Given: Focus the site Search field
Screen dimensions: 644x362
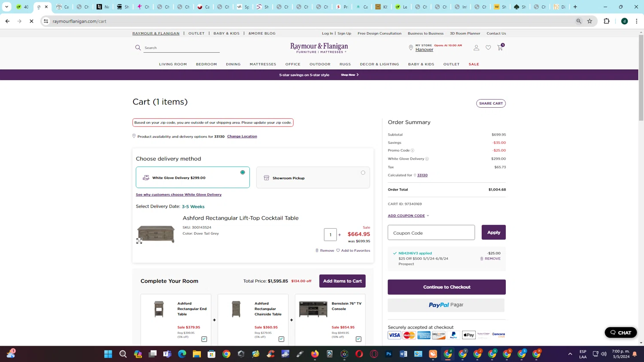Looking at the screenshot, I should [x=182, y=48].
